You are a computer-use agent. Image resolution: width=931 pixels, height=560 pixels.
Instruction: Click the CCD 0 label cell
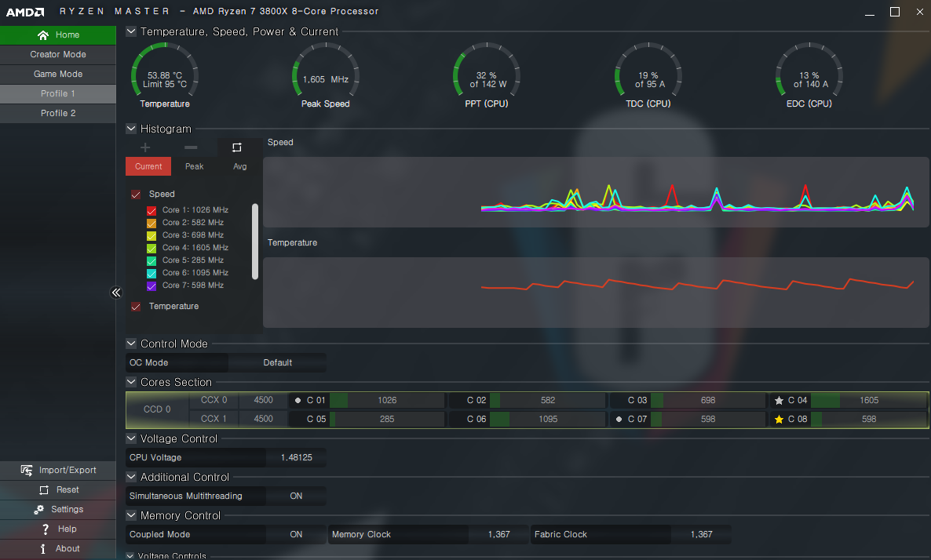click(x=157, y=410)
